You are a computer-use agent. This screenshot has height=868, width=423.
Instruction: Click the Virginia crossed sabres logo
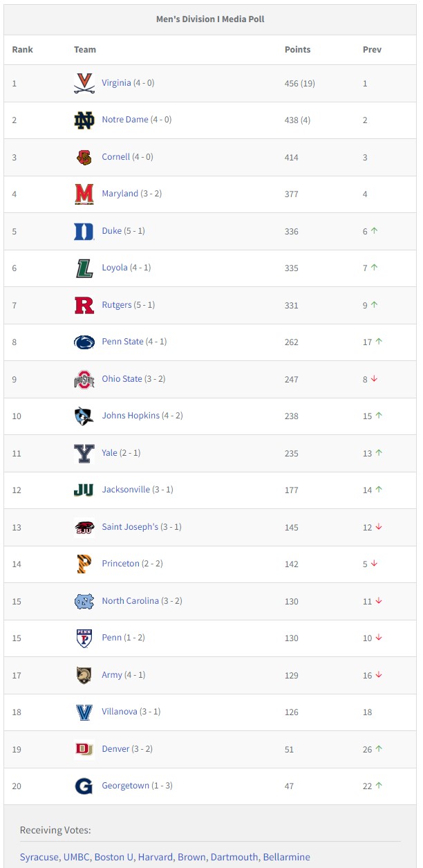tap(84, 83)
